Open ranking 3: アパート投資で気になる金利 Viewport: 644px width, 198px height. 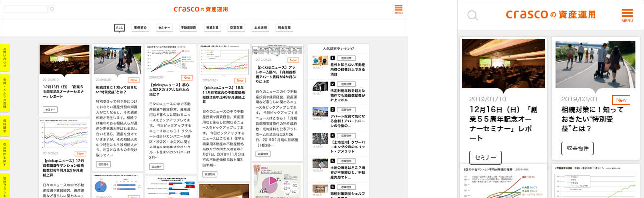pos(348,122)
